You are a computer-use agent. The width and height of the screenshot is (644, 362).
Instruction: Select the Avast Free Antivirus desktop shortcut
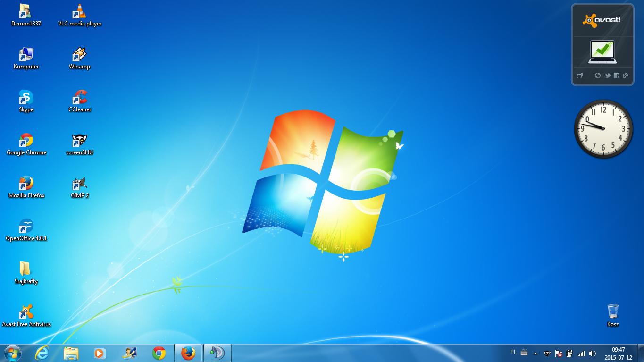point(26,316)
